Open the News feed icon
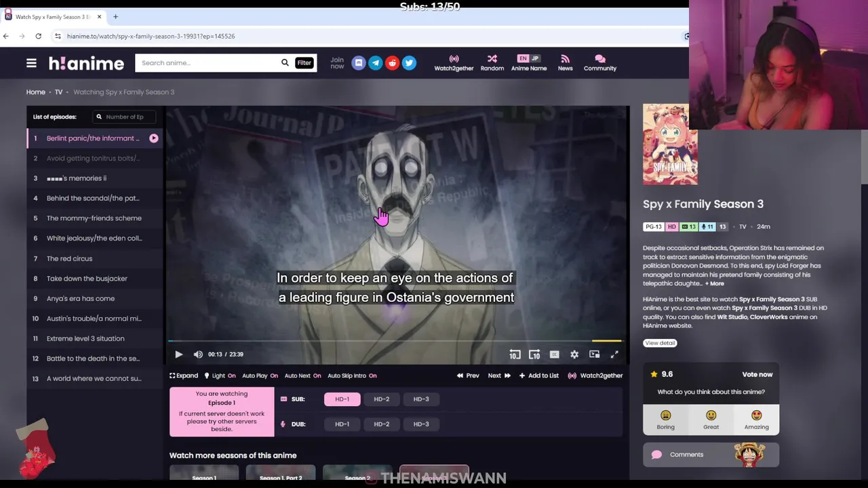The height and width of the screenshot is (488, 868). point(565,63)
